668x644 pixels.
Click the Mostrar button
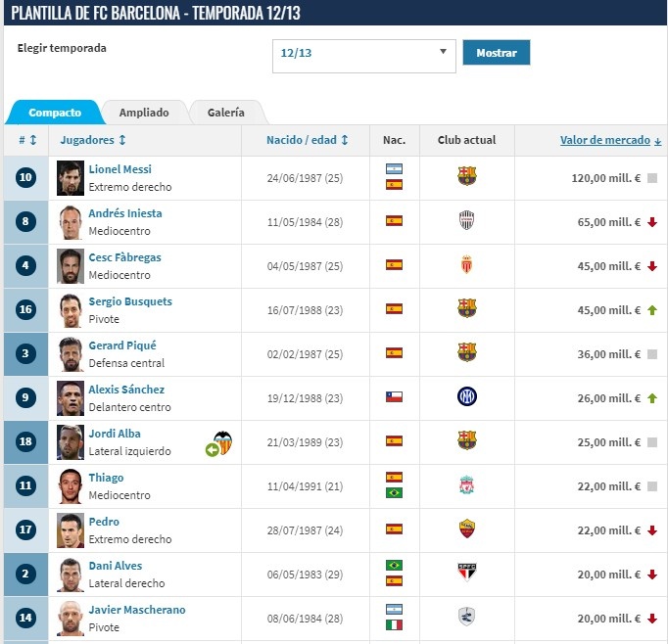click(497, 53)
